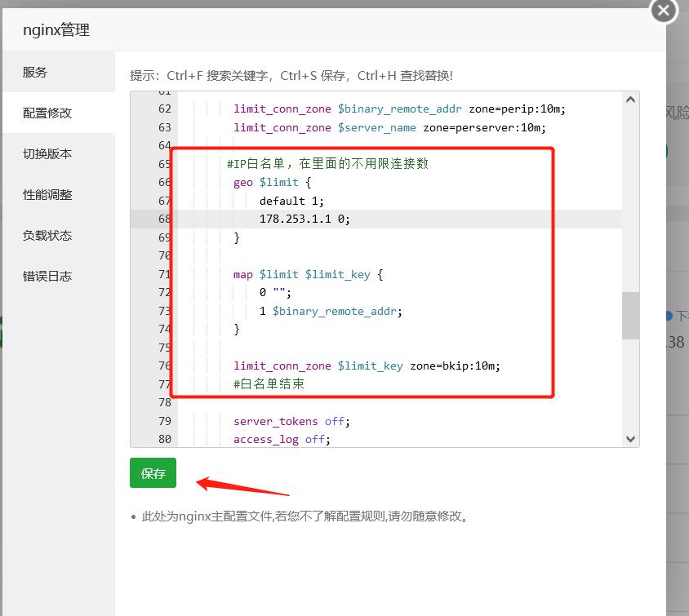Click the #IP白名单 comment line
689x616 pixels.
click(x=327, y=164)
